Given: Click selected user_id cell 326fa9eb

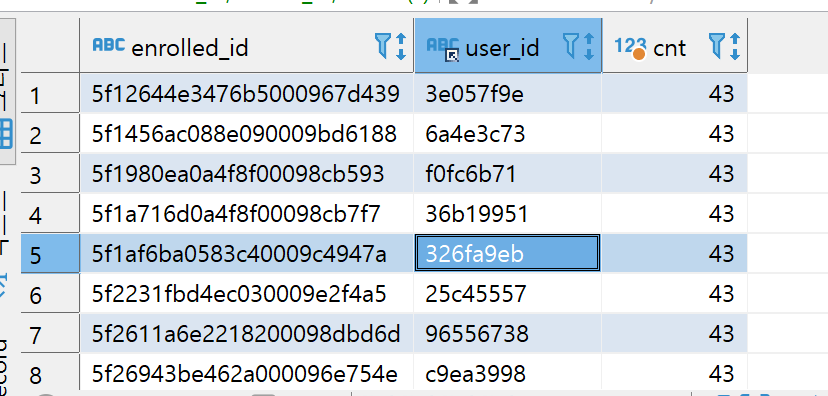Looking at the screenshot, I should (x=507, y=253).
